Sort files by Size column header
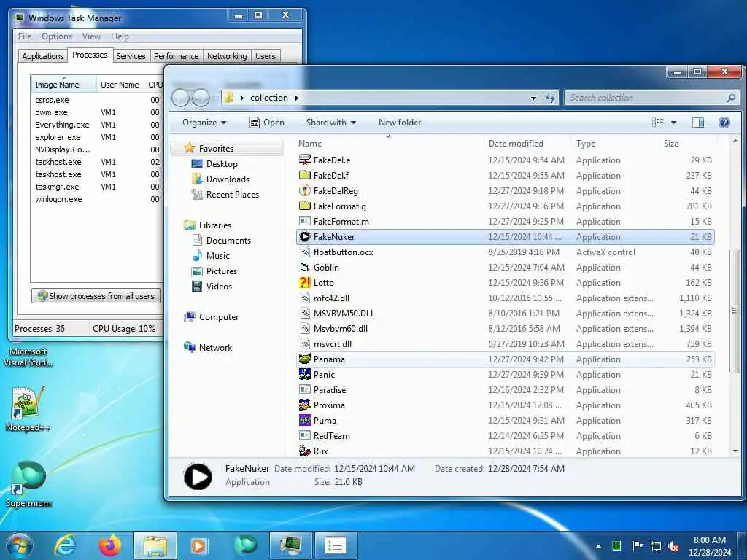This screenshot has height=560, width=747. click(x=689, y=144)
